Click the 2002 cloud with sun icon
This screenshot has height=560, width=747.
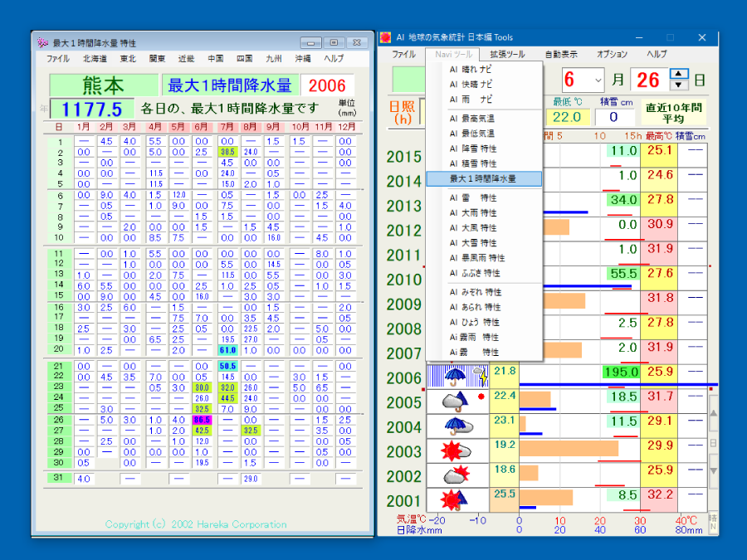coord(456,475)
